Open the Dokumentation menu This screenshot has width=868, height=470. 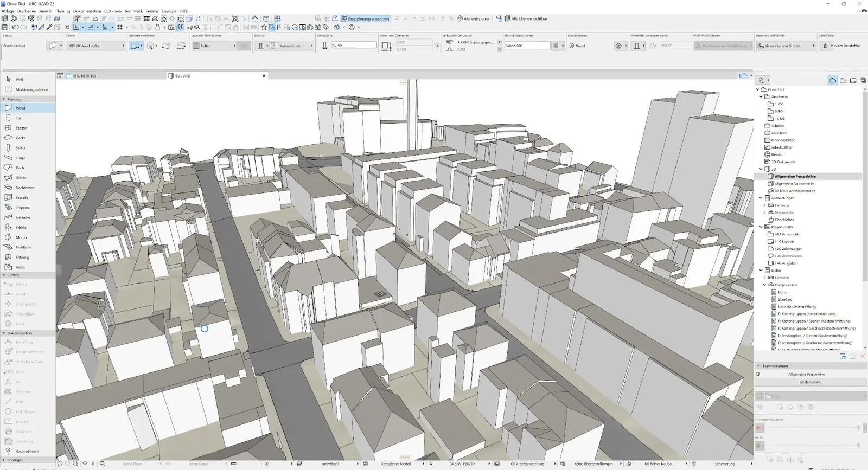click(x=87, y=11)
